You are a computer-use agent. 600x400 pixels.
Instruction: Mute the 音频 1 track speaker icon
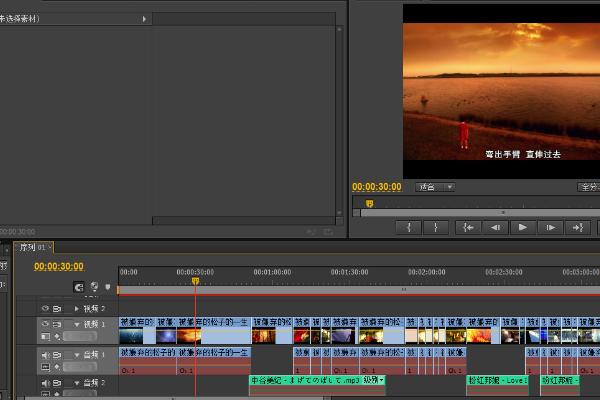click(x=46, y=355)
